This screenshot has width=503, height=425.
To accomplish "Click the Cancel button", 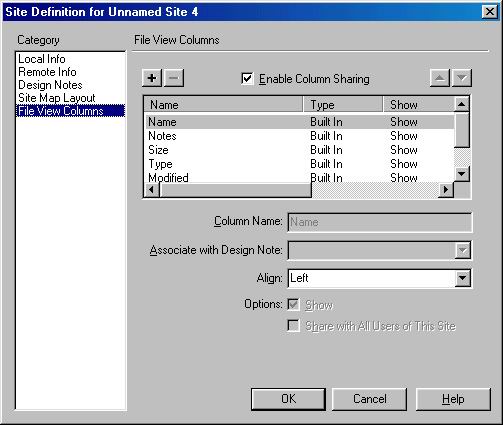I will coord(370,399).
